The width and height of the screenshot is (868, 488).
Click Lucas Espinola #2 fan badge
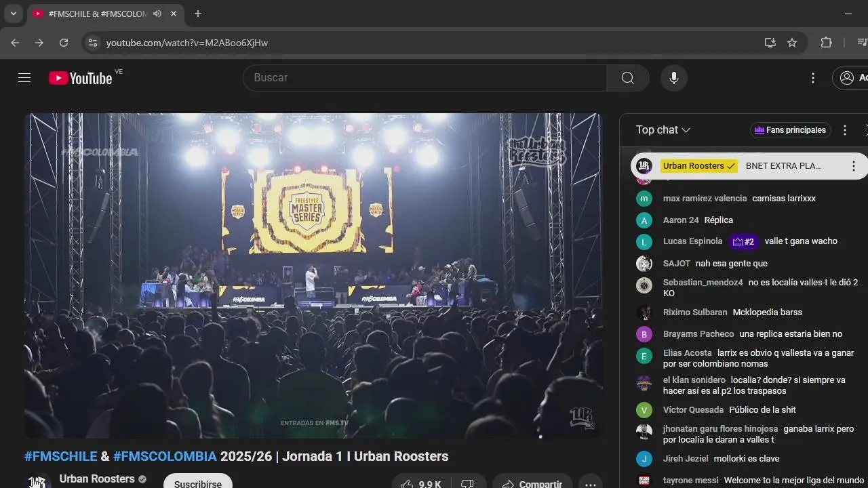pyautogui.click(x=744, y=242)
